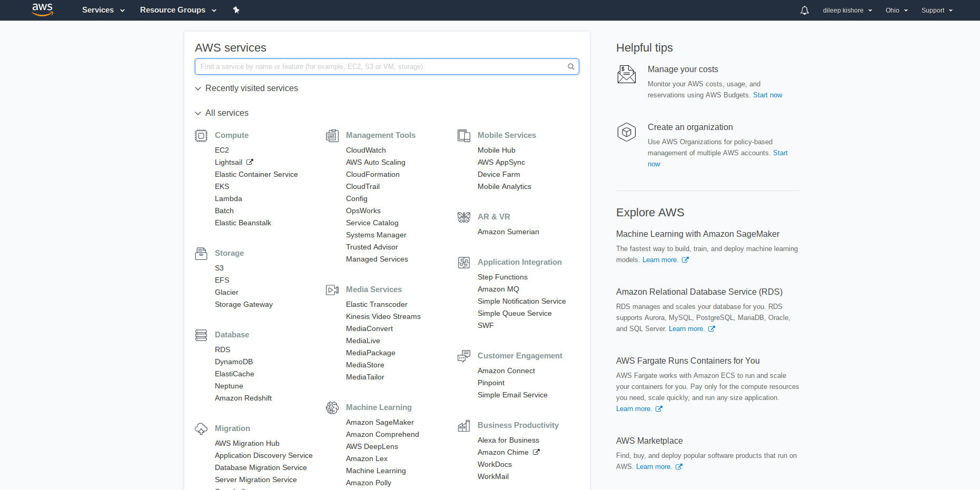Click the Compute category icon
Screen dimensions: 980x490
click(201, 136)
